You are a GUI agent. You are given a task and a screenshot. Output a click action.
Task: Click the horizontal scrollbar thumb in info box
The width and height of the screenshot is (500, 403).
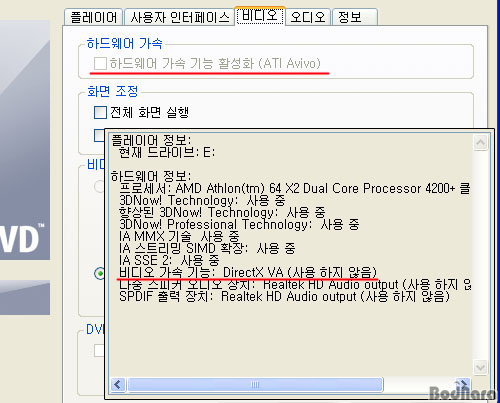tap(255, 385)
